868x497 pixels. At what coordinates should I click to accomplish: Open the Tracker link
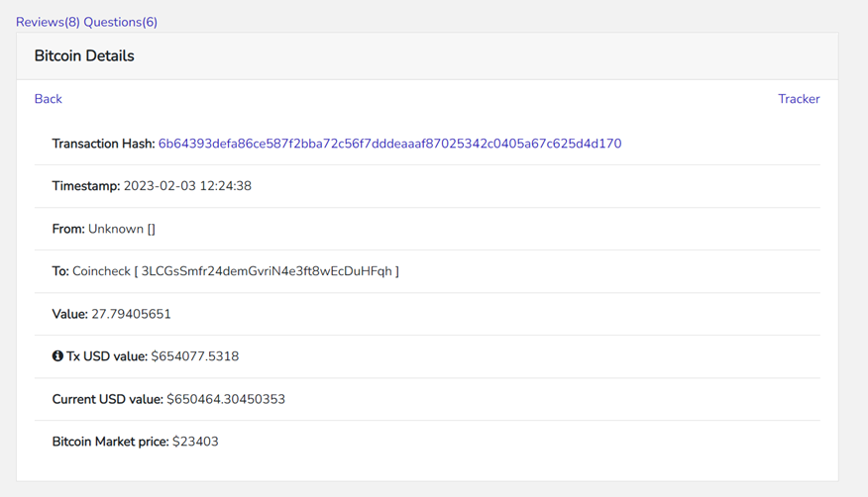(799, 99)
